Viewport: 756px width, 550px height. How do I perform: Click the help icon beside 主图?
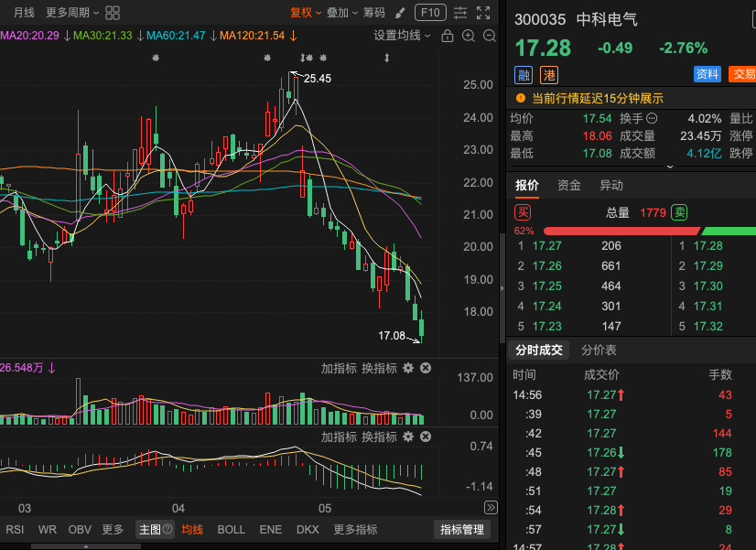167,529
